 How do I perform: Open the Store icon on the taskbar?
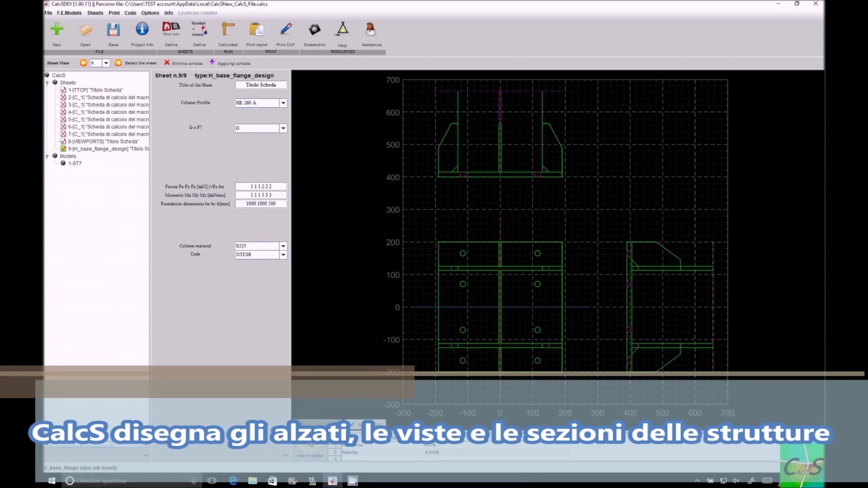272,481
